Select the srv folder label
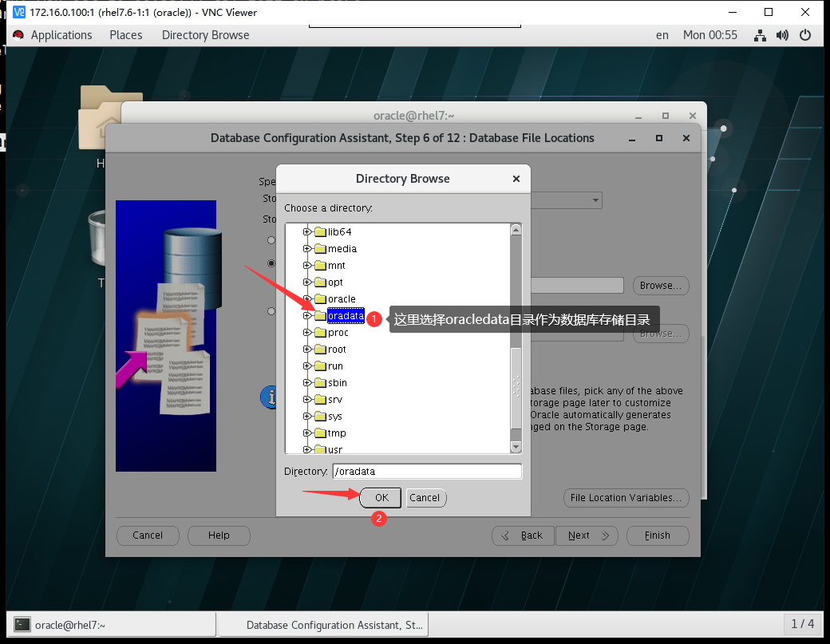Viewport: 830px width, 644px height. point(335,400)
